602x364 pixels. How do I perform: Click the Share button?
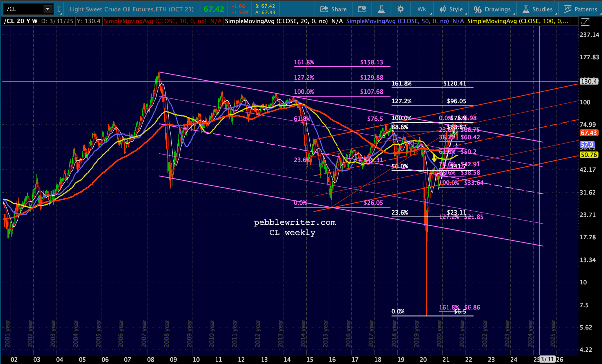[x=333, y=9]
